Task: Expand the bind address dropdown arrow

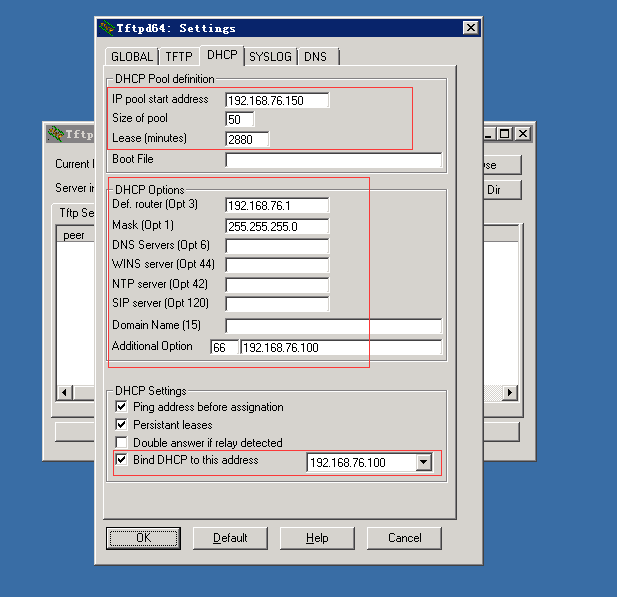Action: point(423,462)
